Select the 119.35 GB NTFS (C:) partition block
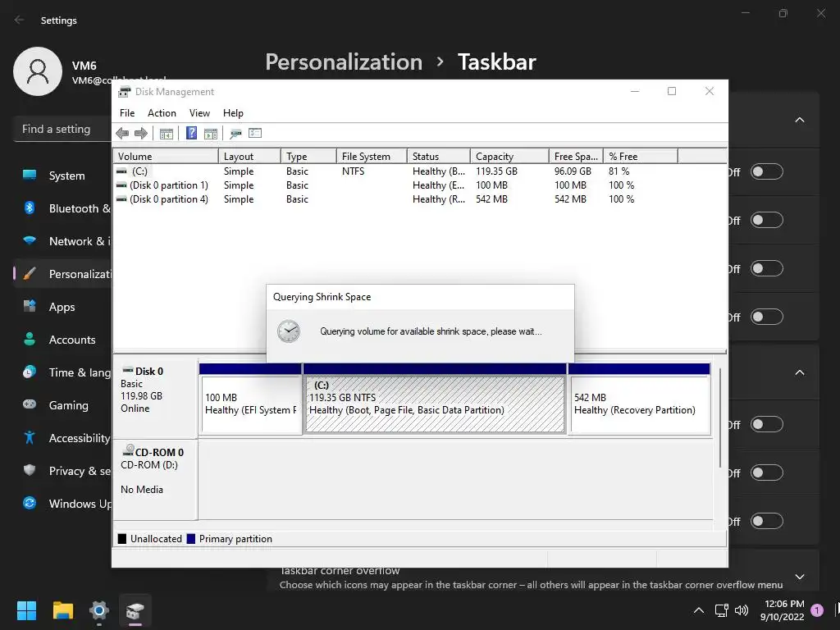 (x=435, y=399)
